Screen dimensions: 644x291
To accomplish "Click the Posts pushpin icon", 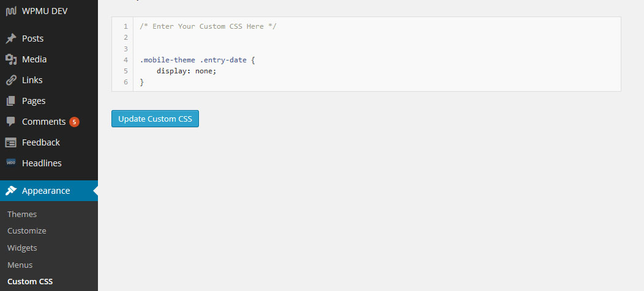I will pos(11,39).
